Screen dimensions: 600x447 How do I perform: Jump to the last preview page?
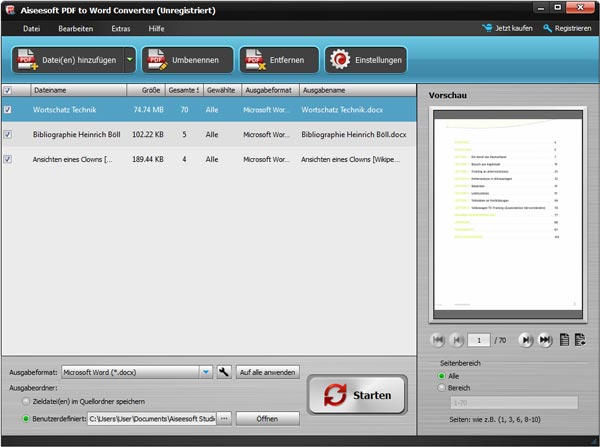pos(545,340)
